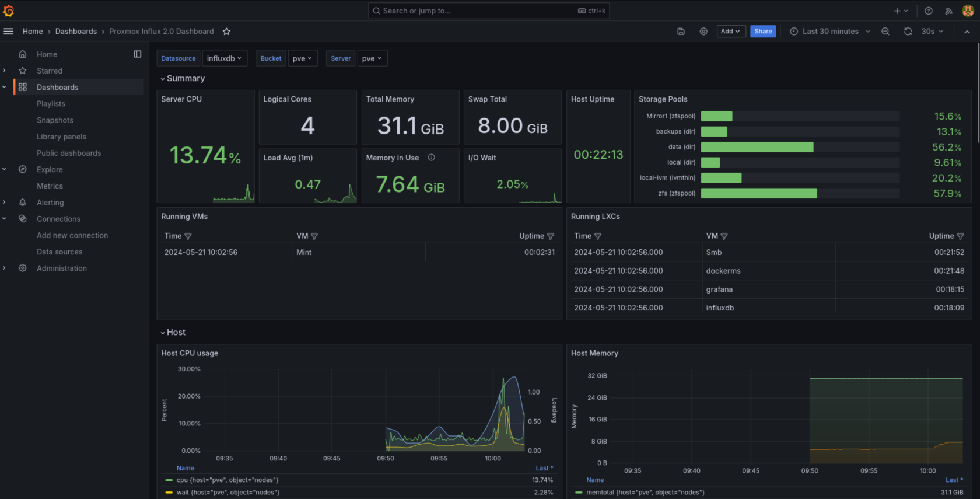
Task: Toggle cpu series in CPU legend
Action: point(227,480)
